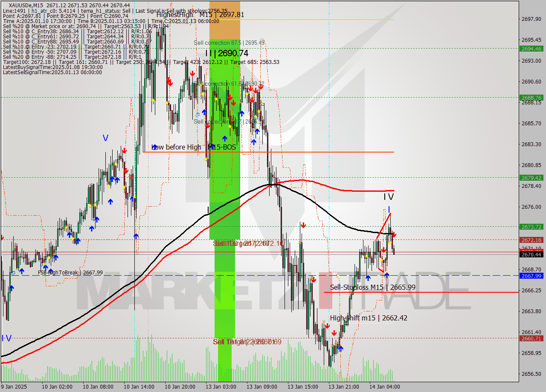Viewport: 546px width, 392px height.
Task: Click the red 2672.16 price tag
Action: click(x=531, y=240)
